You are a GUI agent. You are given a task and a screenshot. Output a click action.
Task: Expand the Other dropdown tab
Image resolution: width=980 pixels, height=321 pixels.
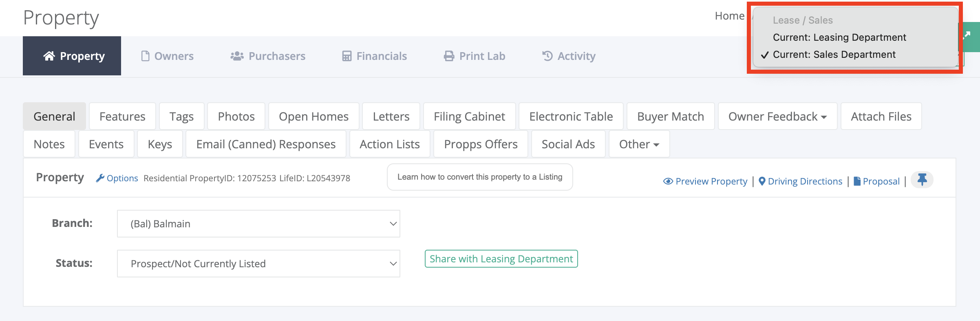click(x=639, y=144)
